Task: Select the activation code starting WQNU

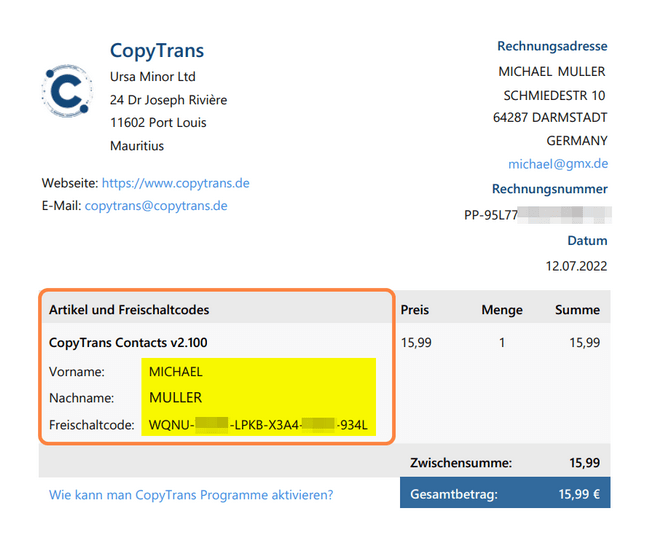Action: [x=258, y=425]
